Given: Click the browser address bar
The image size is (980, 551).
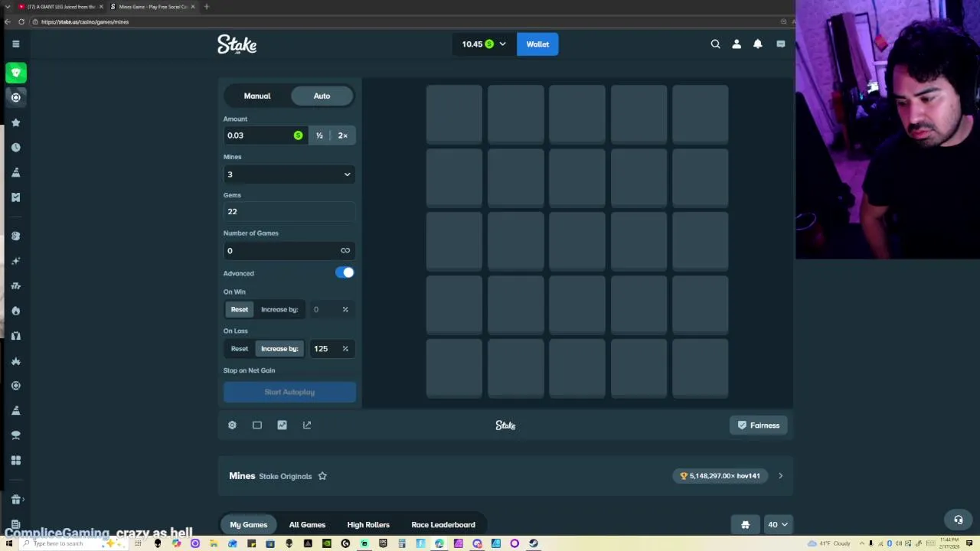Looking at the screenshot, I should coord(406,21).
